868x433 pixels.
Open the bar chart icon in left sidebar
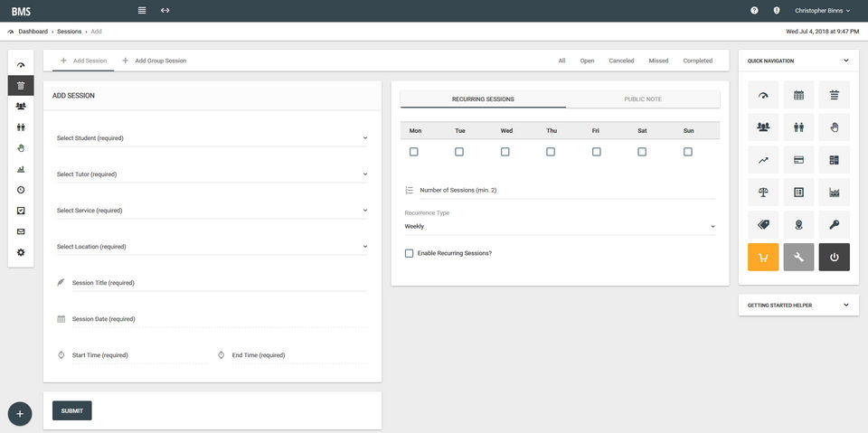21,169
